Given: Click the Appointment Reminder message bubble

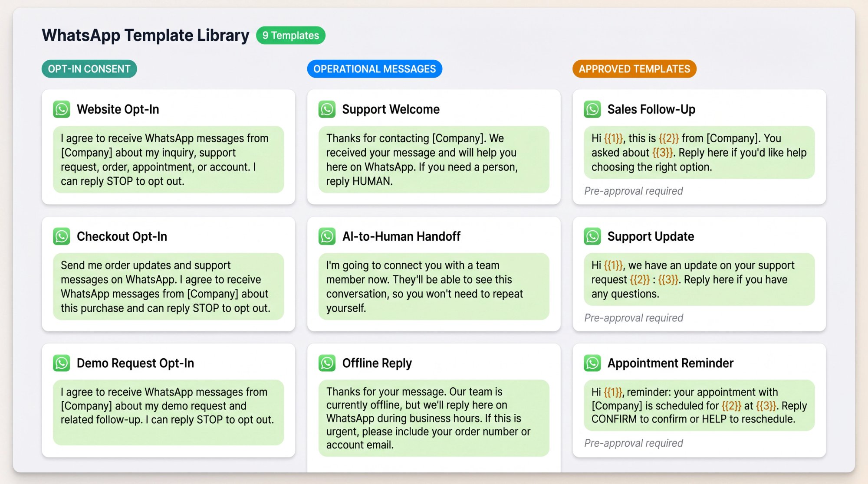Looking at the screenshot, I should pyautogui.click(x=699, y=406).
